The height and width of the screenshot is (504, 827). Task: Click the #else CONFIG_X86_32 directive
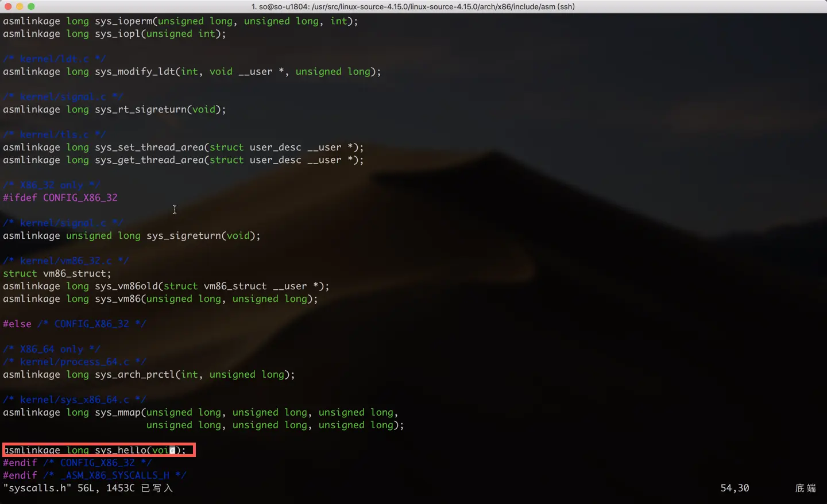click(75, 324)
